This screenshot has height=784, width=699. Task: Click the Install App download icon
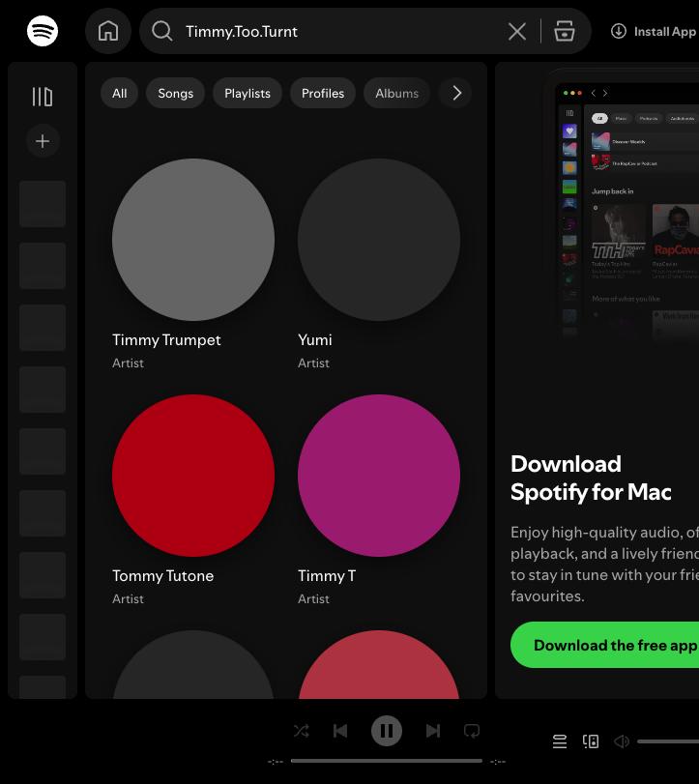coord(619,31)
